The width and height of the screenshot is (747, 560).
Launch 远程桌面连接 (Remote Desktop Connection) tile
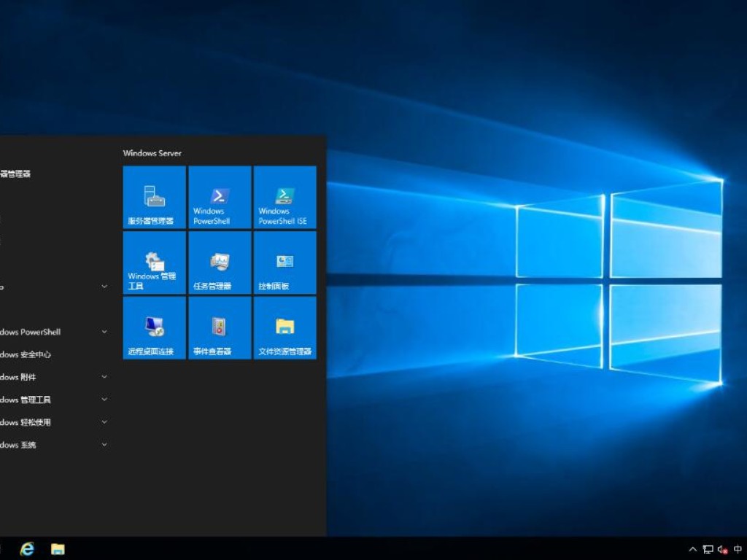(152, 327)
